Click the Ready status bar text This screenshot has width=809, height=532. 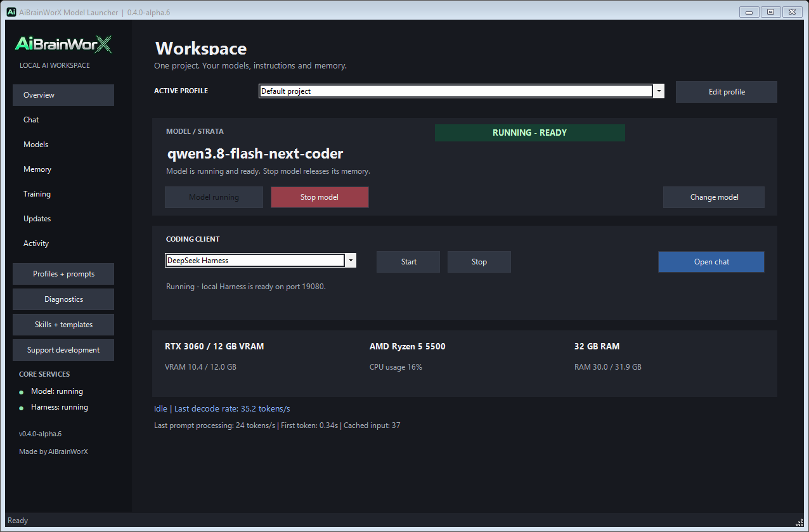coord(18,521)
